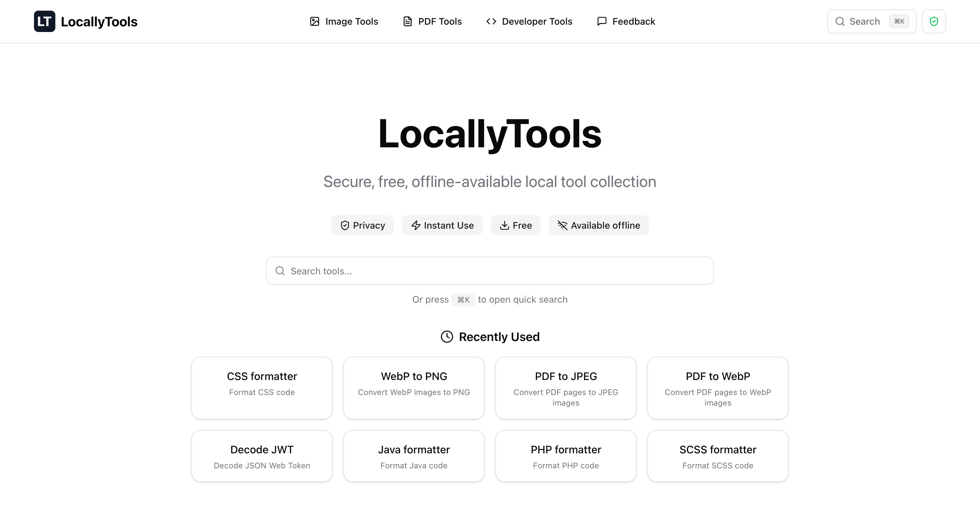Screen dimensions: 980x532
Task: Open quick search with the Search ⌘K button
Action: (x=871, y=21)
